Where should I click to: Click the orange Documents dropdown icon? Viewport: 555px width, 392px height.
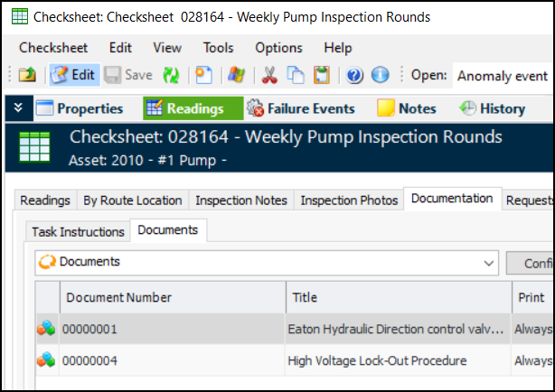click(x=47, y=262)
